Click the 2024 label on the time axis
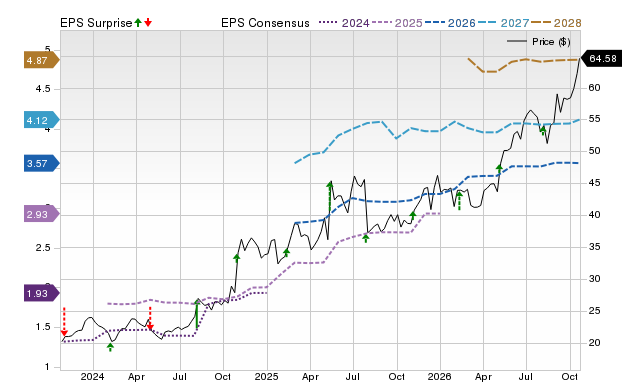Screen dimensions: 640x382 pos(92,376)
